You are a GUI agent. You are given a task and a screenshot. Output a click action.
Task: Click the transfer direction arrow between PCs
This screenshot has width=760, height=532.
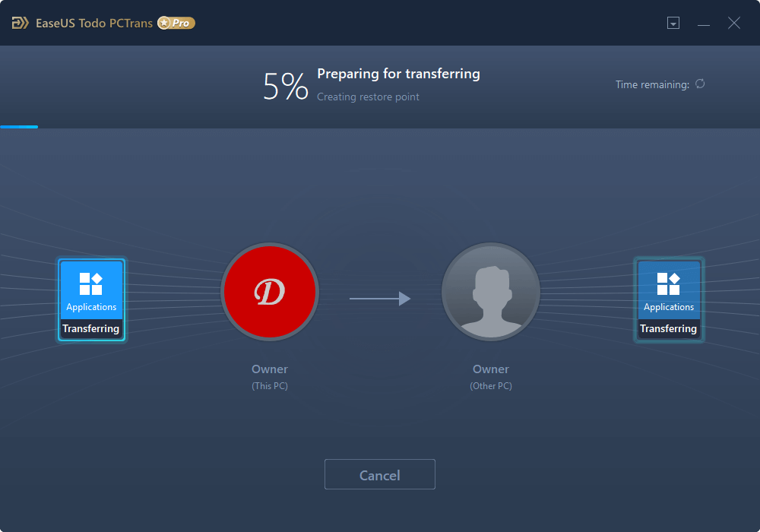(380, 299)
